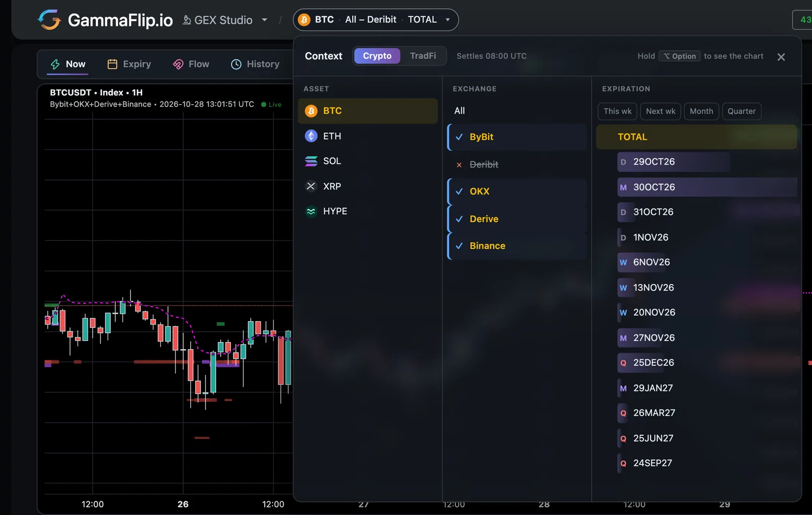Close the Context panel
Viewport: 812px width, 515px height.
coord(781,57)
